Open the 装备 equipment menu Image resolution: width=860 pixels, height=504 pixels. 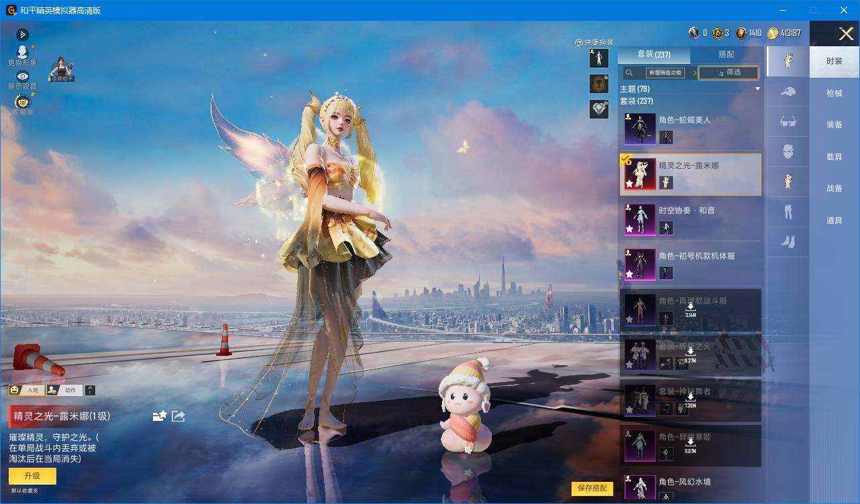tap(835, 125)
